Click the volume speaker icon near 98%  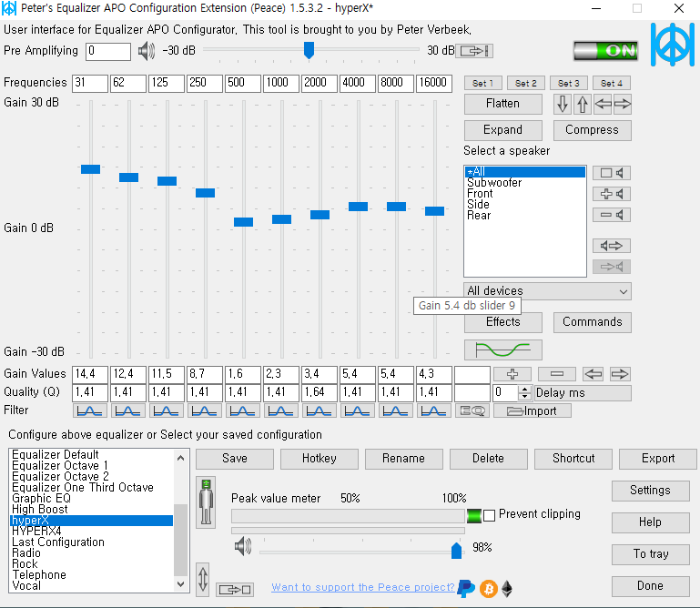coord(243,546)
